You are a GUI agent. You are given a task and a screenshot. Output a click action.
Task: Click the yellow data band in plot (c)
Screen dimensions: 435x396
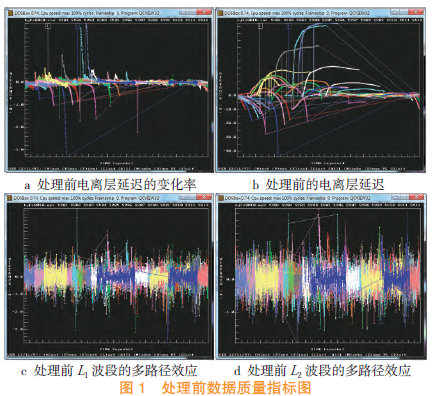(55, 277)
